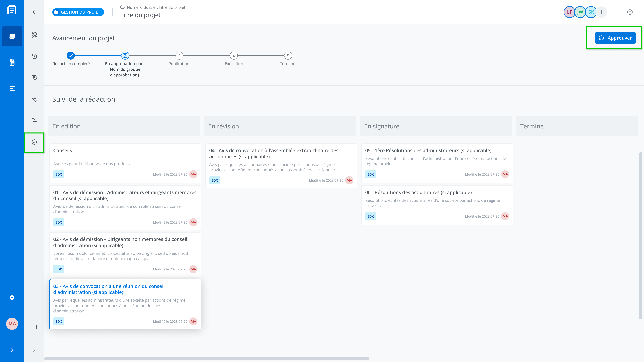The height and width of the screenshot is (362, 644).
Task: Open the tools wrench icon in sidebar
Action: coord(34,35)
